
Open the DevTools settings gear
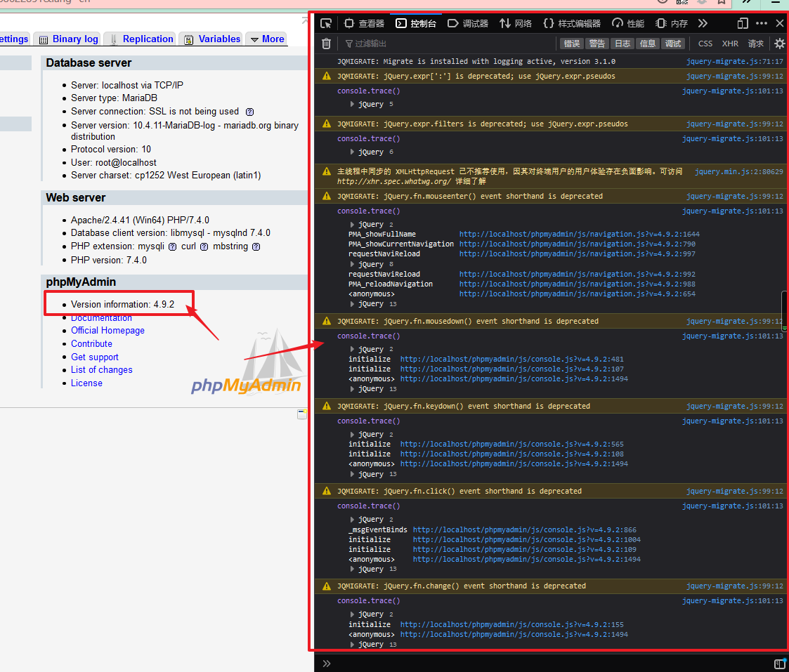pyautogui.click(x=779, y=44)
